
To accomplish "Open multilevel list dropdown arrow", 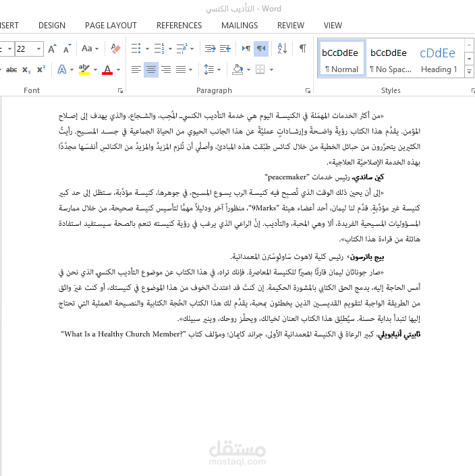I will [192, 49].
